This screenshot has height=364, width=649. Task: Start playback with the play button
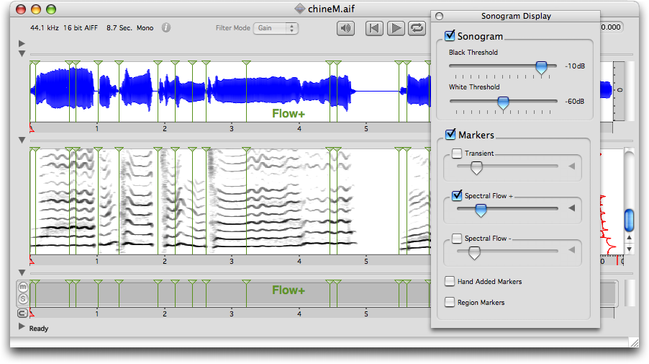coord(396,28)
